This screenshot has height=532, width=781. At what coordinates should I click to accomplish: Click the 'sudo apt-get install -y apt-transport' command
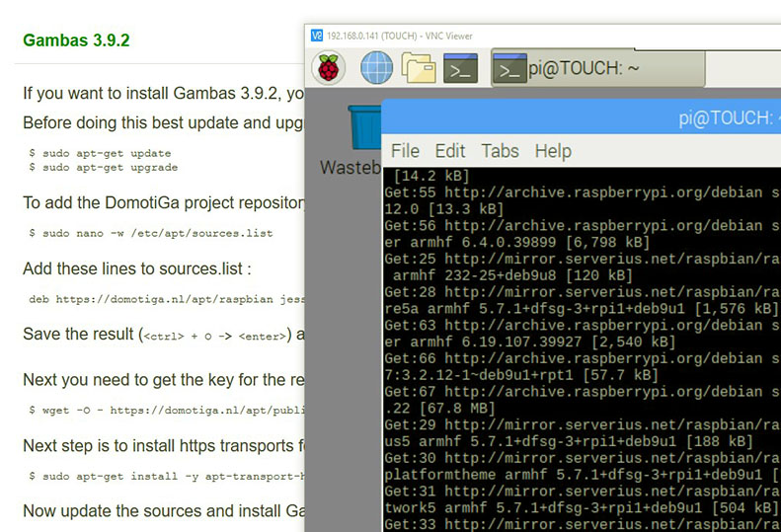pos(167,476)
